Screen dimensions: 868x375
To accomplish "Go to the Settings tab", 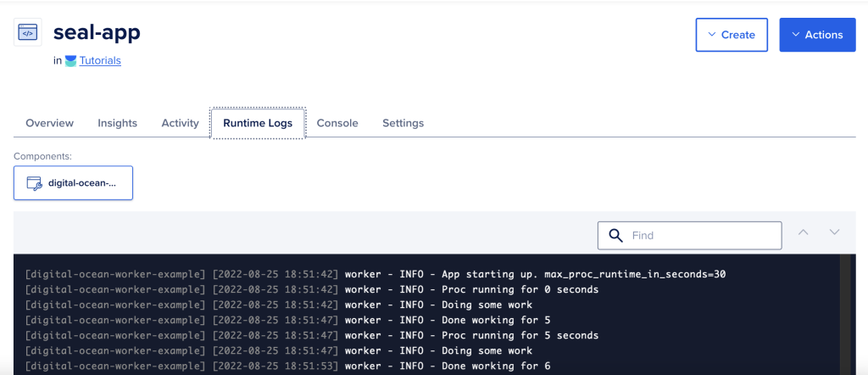I will pos(403,123).
